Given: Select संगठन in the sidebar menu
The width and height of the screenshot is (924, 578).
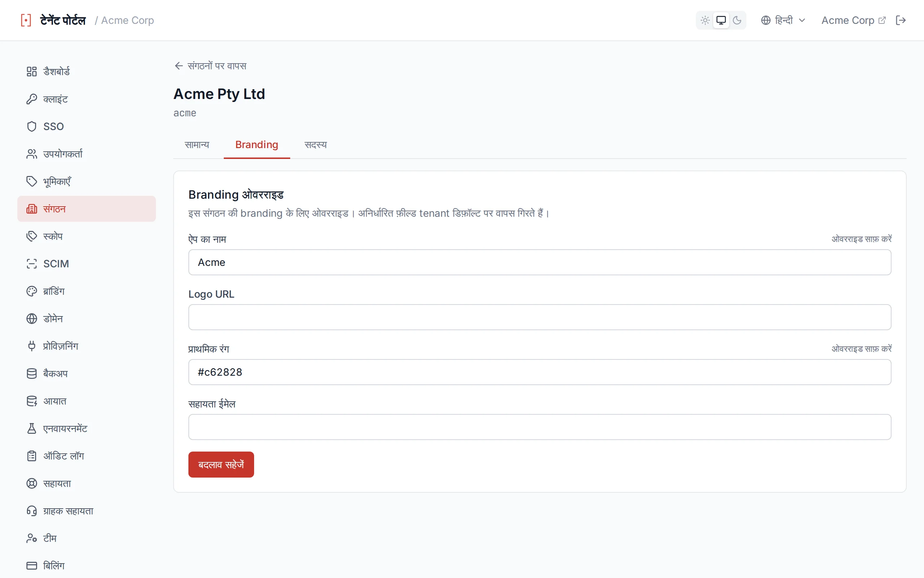Looking at the screenshot, I should click(87, 209).
